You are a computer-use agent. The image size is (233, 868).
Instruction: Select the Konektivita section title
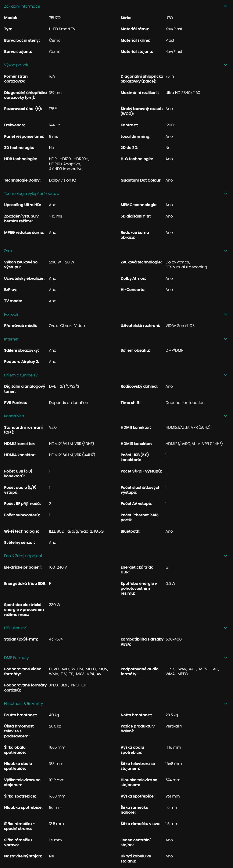tap(14, 416)
